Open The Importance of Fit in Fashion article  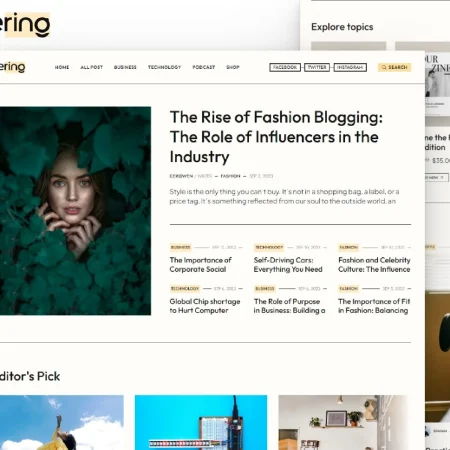pyautogui.click(x=374, y=306)
